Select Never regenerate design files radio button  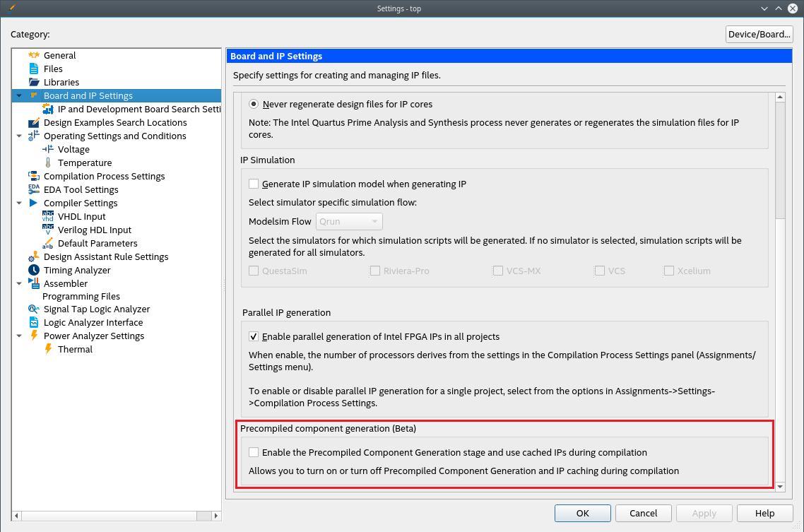tap(254, 104)
